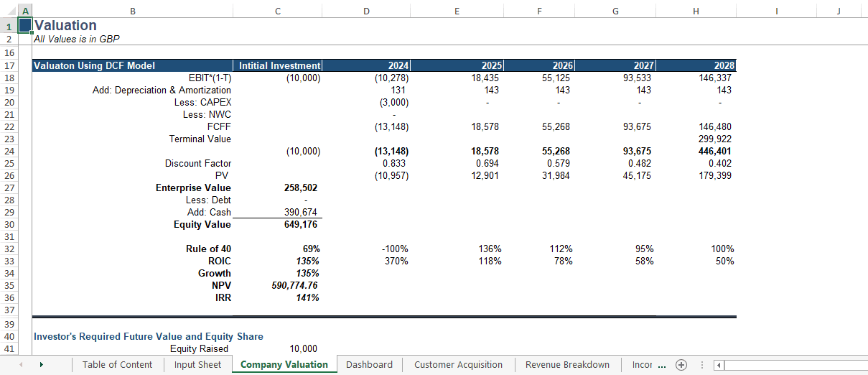Image resolution: width=868 pixels, height=375 pixels.
Task: Select the 'Intitial Investment' header cell
Action: click(x=278, y=65)
